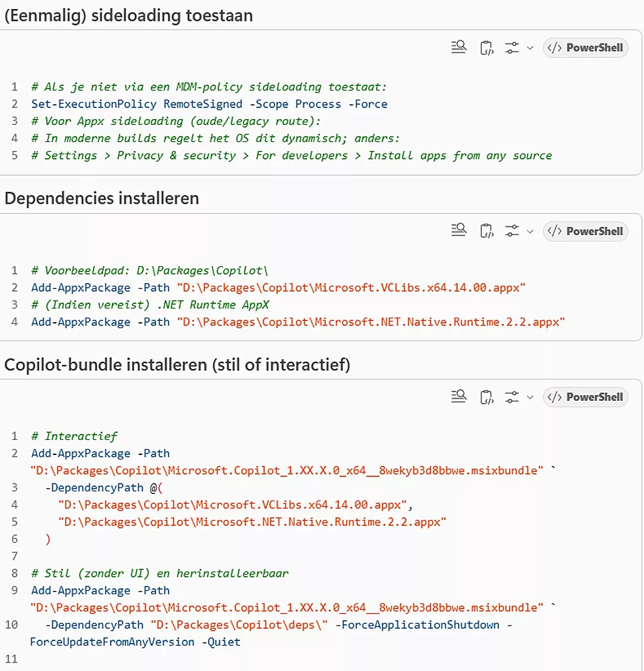This screenshot has width=644, height=671.
Task: Open view options on the Copilot-bundle block
Action: point(512,397)
